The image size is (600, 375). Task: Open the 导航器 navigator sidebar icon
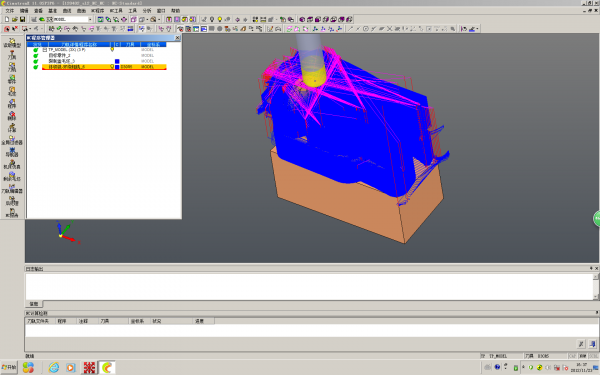(12, 152)
